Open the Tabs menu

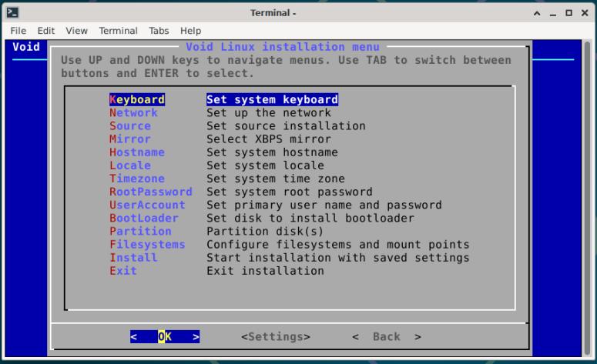(159, 31)
